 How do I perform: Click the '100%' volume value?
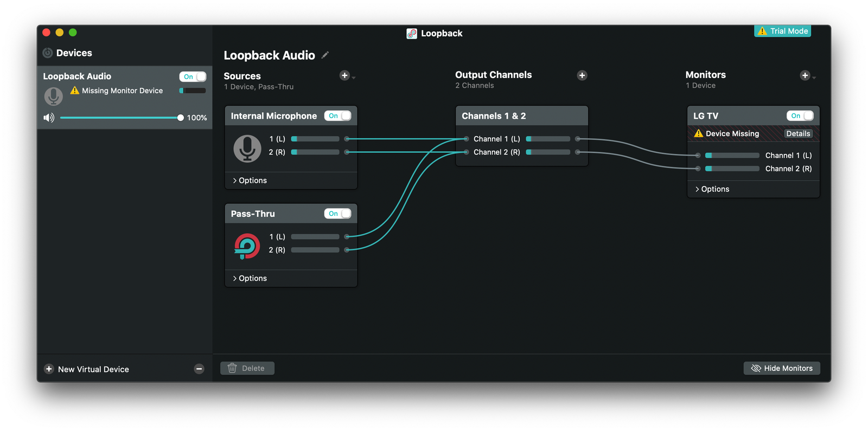point(197,118)
